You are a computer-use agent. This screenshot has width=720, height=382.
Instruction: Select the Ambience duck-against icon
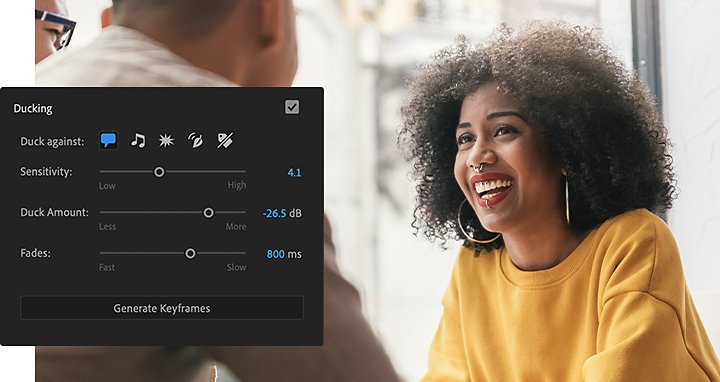click(195, 140)
